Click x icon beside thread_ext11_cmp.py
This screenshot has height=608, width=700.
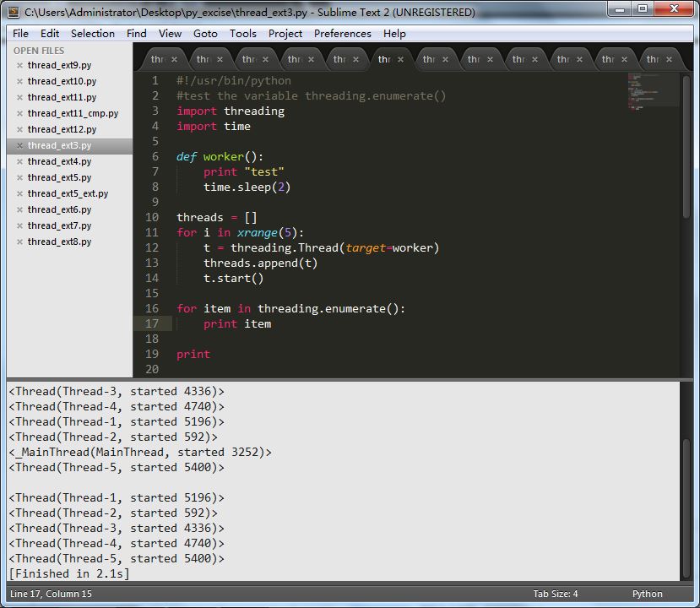click(19, 114)
